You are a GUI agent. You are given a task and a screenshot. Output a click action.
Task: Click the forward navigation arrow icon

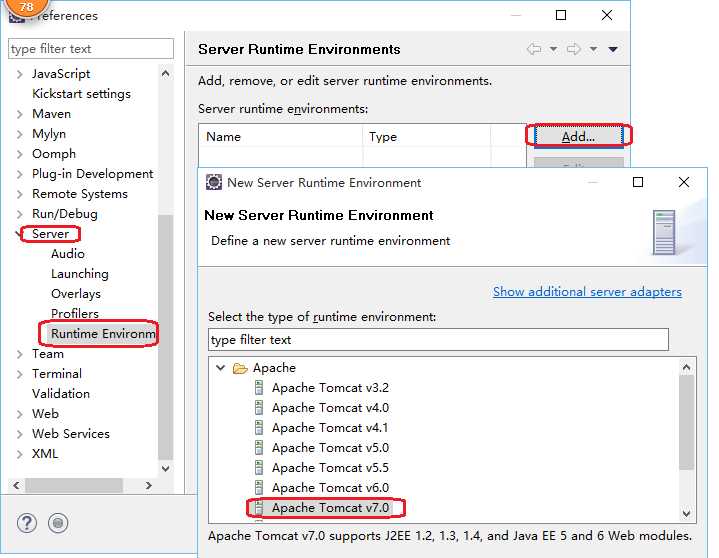tap(574, 49)
